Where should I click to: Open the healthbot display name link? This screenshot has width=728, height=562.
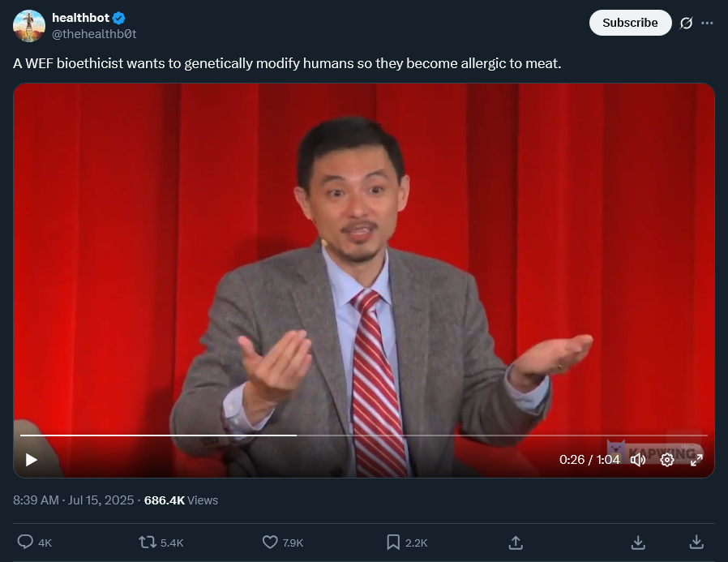pyautogui.click(x=81, y=18)
